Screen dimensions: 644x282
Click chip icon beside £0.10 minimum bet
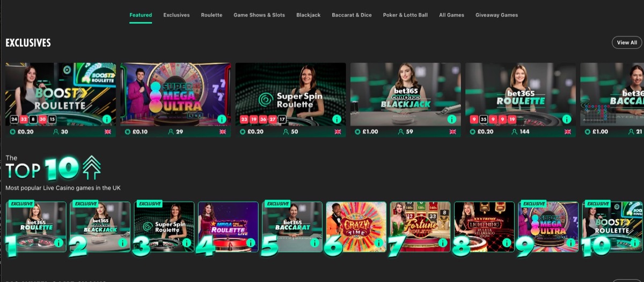[128, 132]
